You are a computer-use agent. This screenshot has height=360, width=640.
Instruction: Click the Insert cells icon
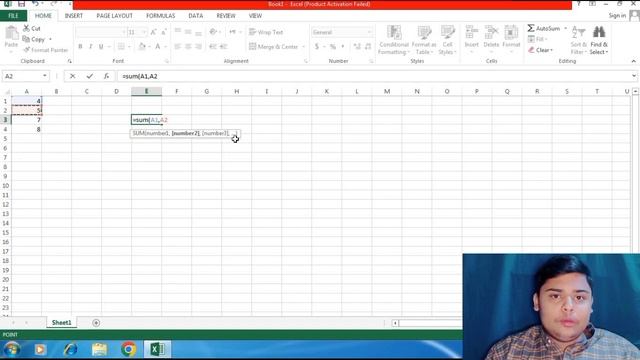pos(471,33)
